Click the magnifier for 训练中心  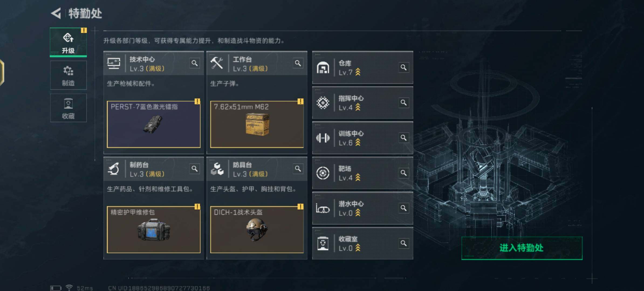(403, 138)
